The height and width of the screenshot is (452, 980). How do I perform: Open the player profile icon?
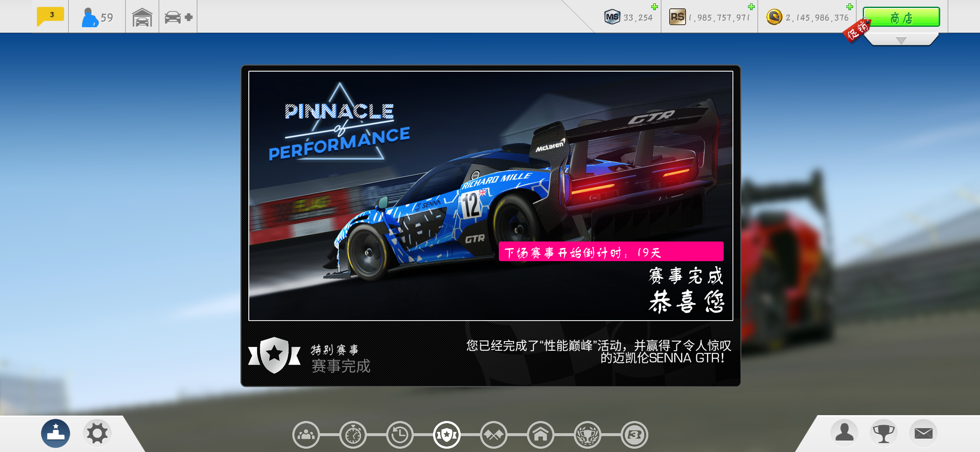tap(844, 433)
